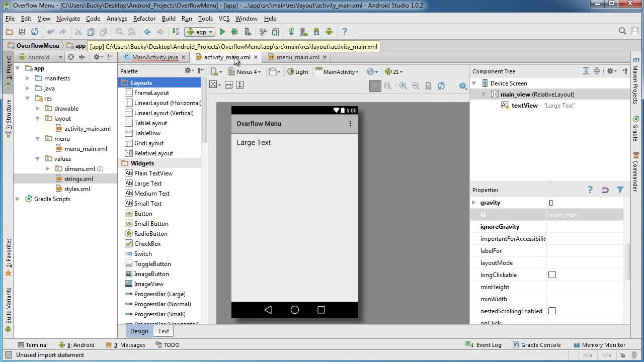Open the Android project view dropdown
This screenshot has height=362, width=644.
[39, 57]
